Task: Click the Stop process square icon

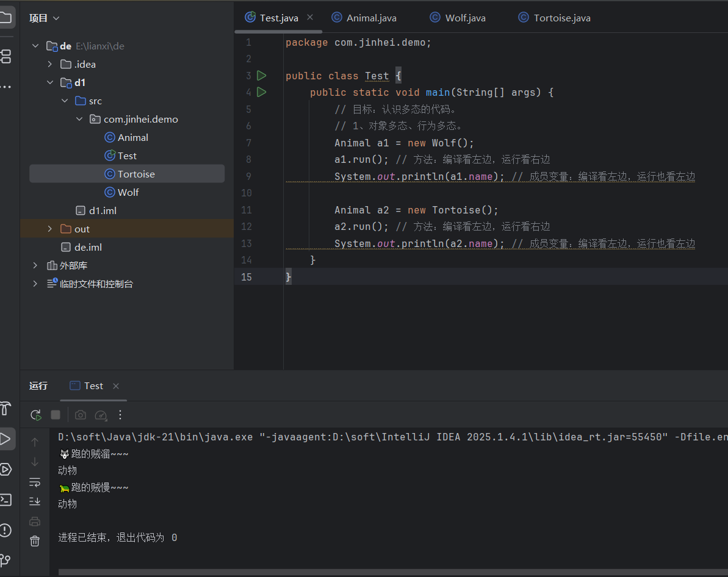Action: 56,415
